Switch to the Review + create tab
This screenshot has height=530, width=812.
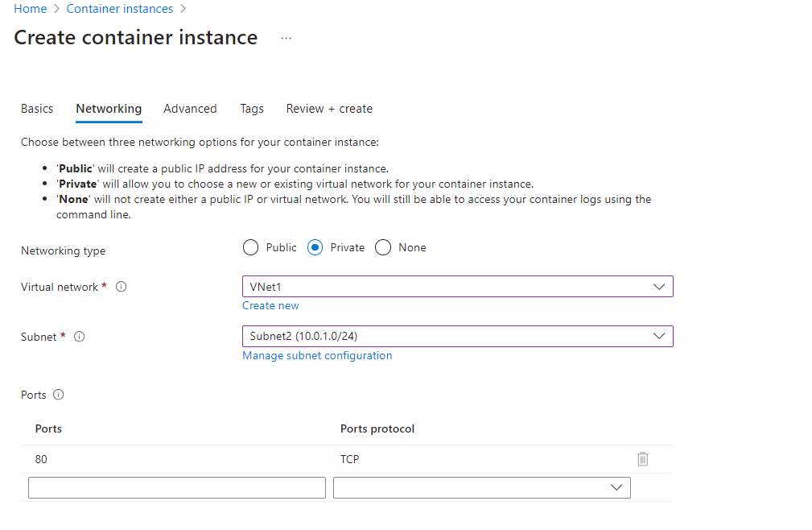click(329, 109)
